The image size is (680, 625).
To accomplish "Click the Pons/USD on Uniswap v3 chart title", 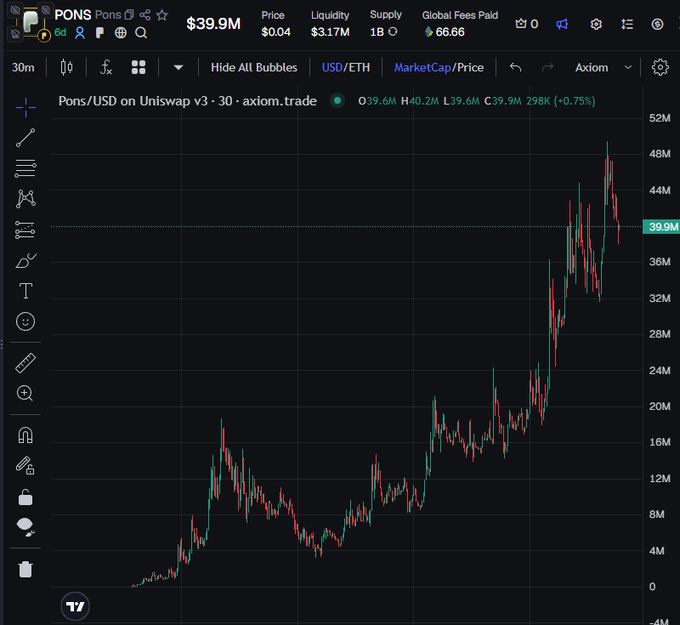I will click(x=187, y=101).
